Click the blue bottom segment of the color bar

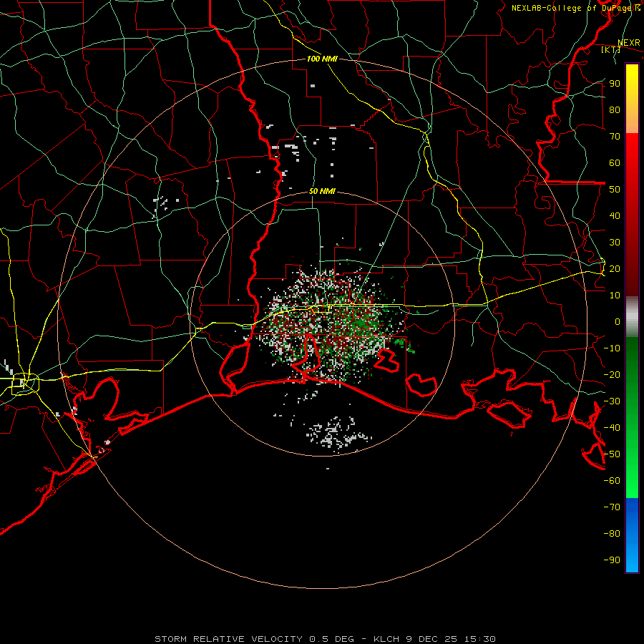[632, 535]
